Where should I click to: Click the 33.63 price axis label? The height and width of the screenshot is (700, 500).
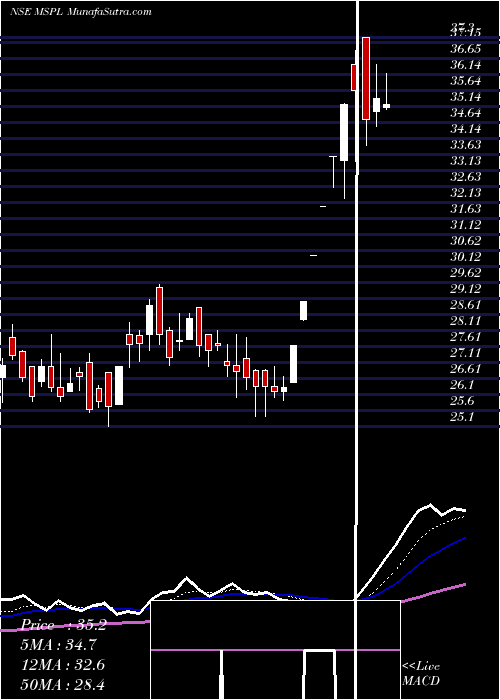[466, 145]
